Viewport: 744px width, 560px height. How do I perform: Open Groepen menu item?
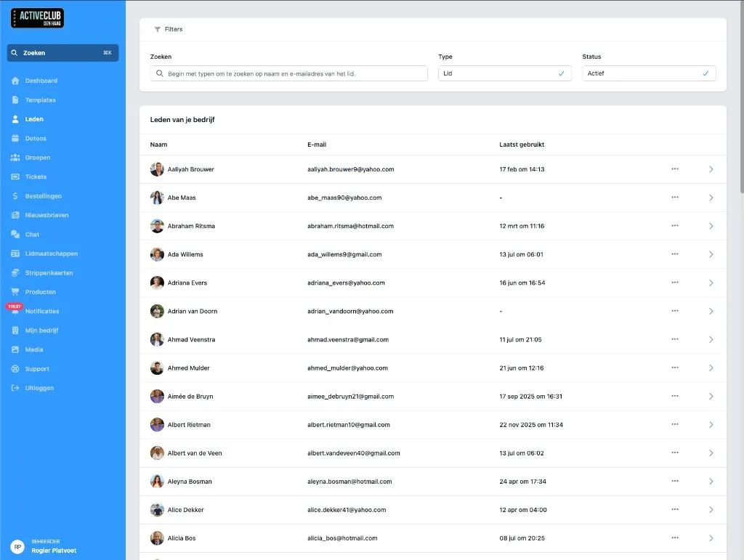pos(38,158)
